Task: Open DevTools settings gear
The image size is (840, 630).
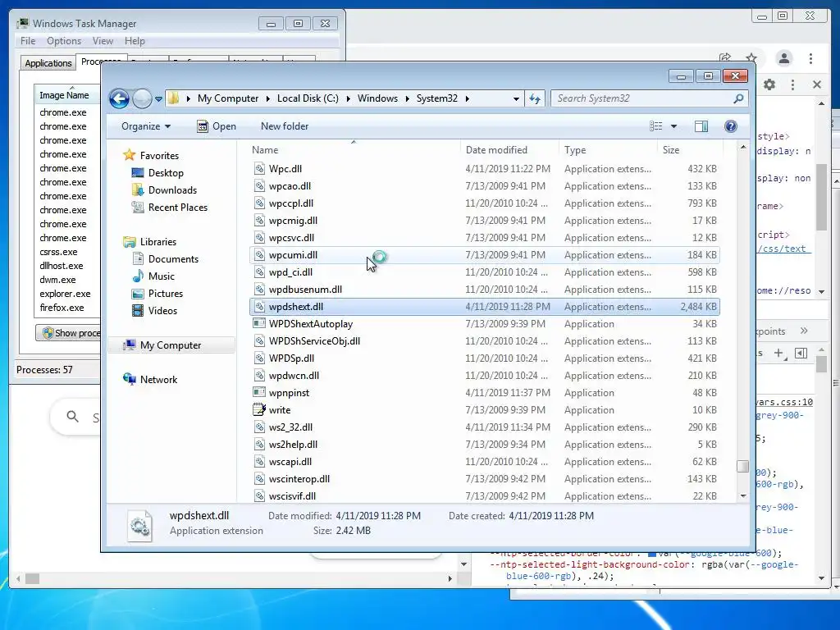Action: [x=769, y=84]
